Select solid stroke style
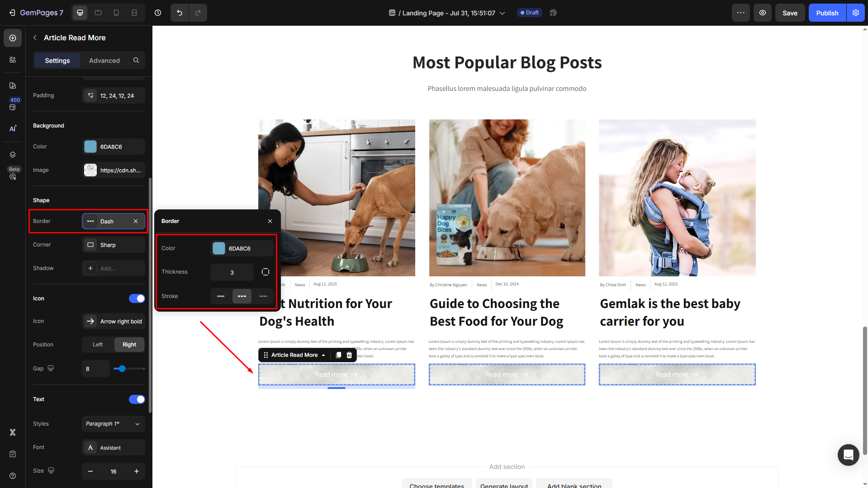 tap(221, 296)
